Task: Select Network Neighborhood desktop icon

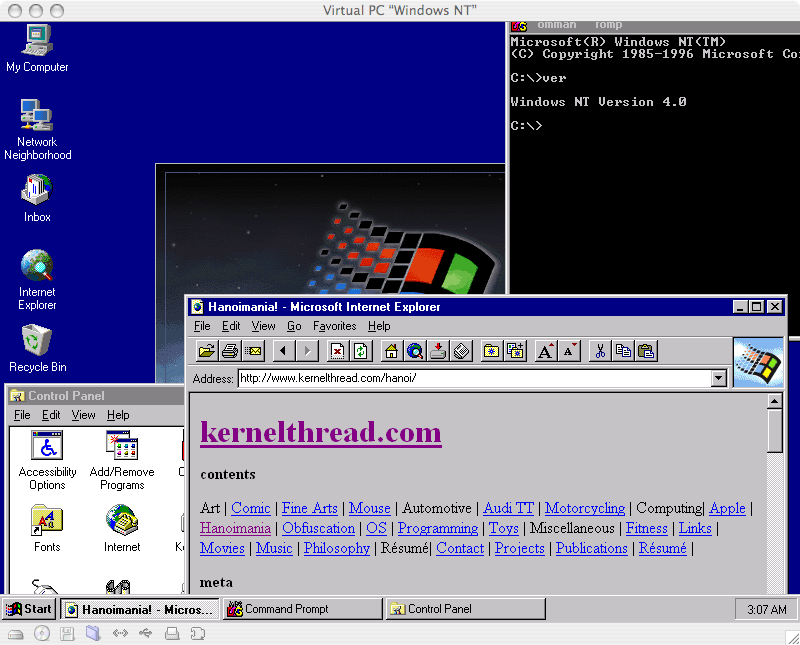Action: (37, 130)
